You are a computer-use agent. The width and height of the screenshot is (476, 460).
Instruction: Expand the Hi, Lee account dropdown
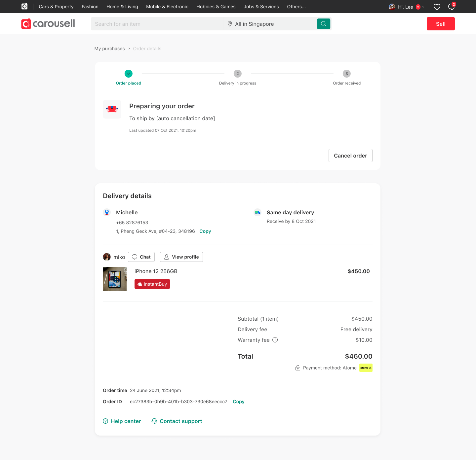pyautogui.click(x=406, y=7)
